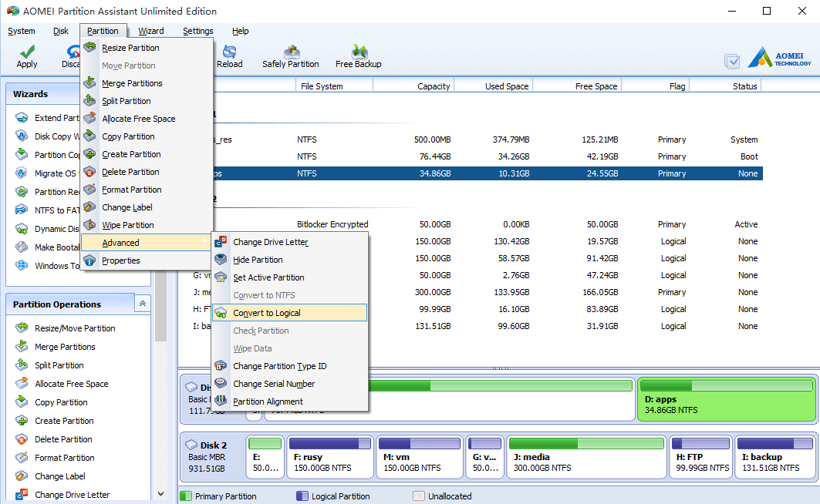
Task: Select the Disk 2 Basic MBR header
Action: point(212,457)
